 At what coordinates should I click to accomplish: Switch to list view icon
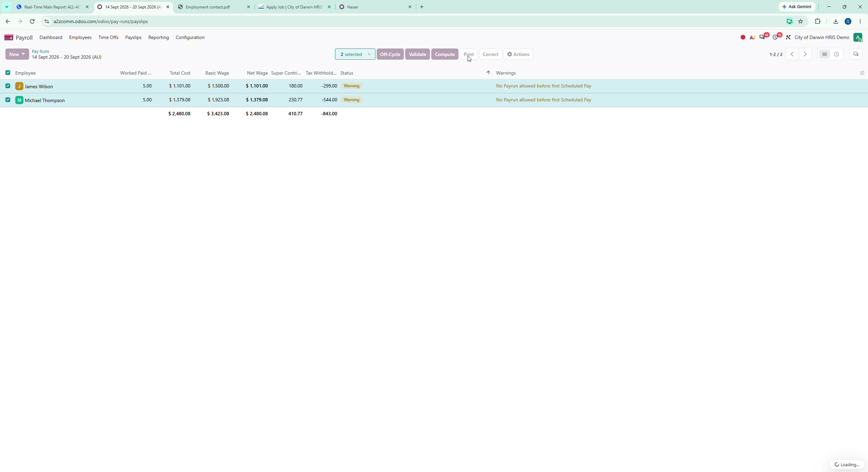(825, 54)
